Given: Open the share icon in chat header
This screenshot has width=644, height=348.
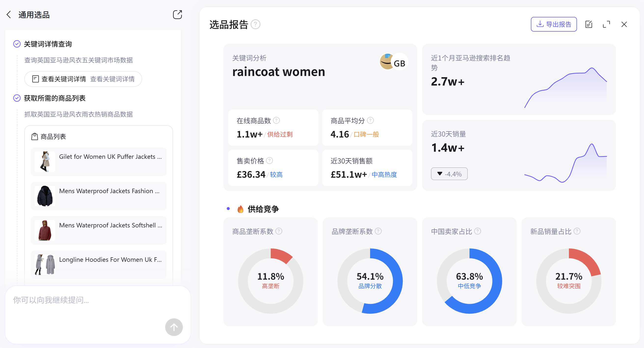Looking at the screenshot, I should click(x=177, y=15).
